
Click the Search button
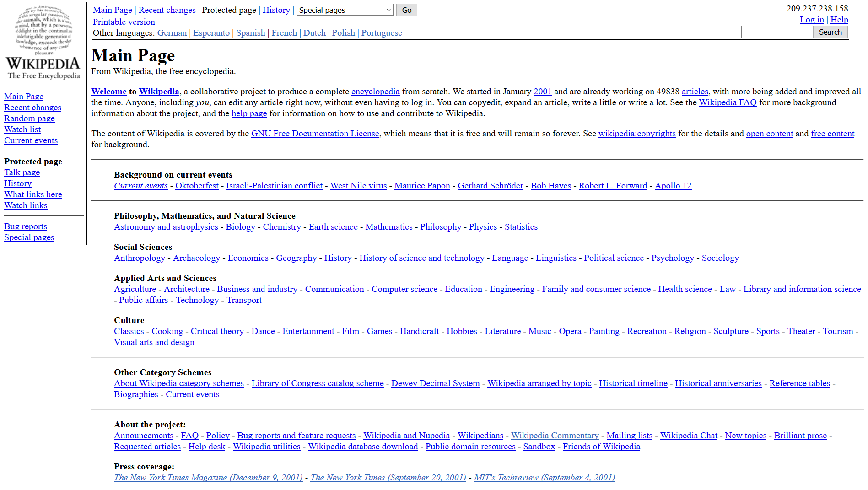pyautogui.click(x=830, y=32)
